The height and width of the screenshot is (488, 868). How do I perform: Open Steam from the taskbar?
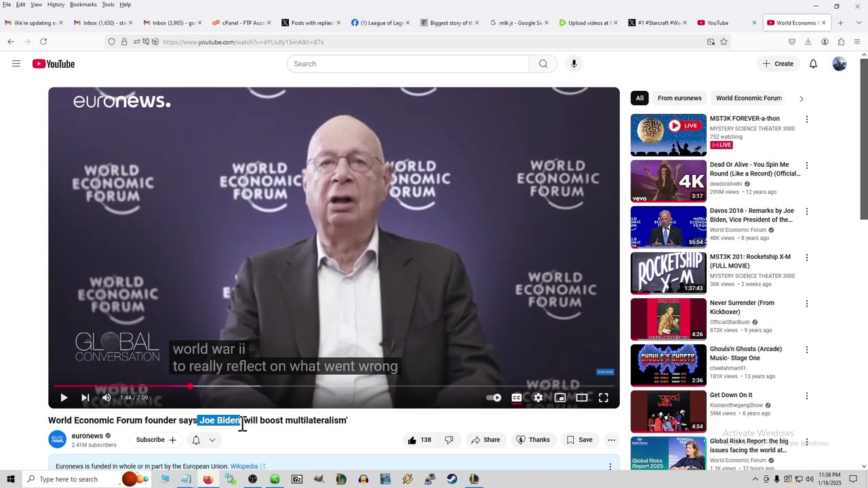coord(452,479)
